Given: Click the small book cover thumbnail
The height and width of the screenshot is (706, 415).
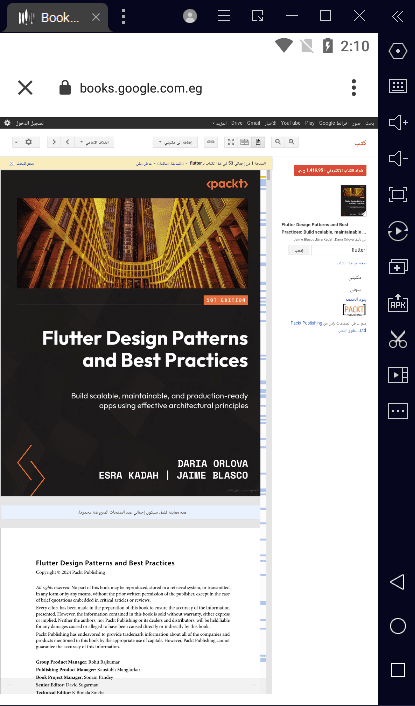Looking at the screenshot, I should (353, 200).
